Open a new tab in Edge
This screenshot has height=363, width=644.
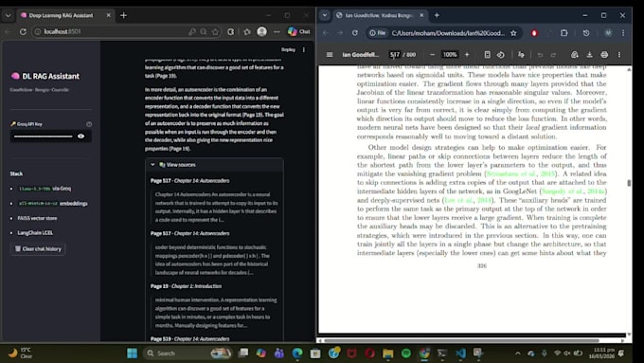tap(124, 15)
